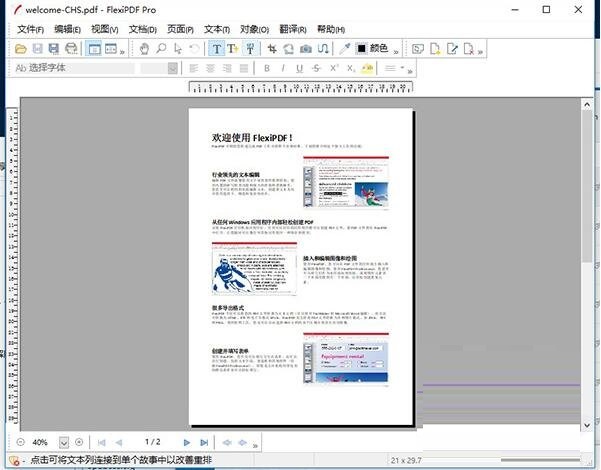Choose the camera snapshot tool
601x470 pixels.
point(306,48)
